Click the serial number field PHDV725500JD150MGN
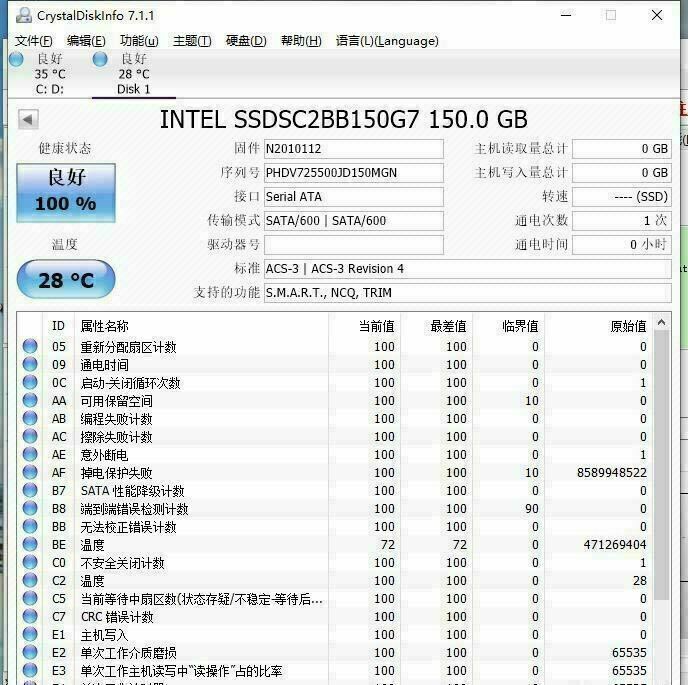688x685 pixels. pos(354,173)
